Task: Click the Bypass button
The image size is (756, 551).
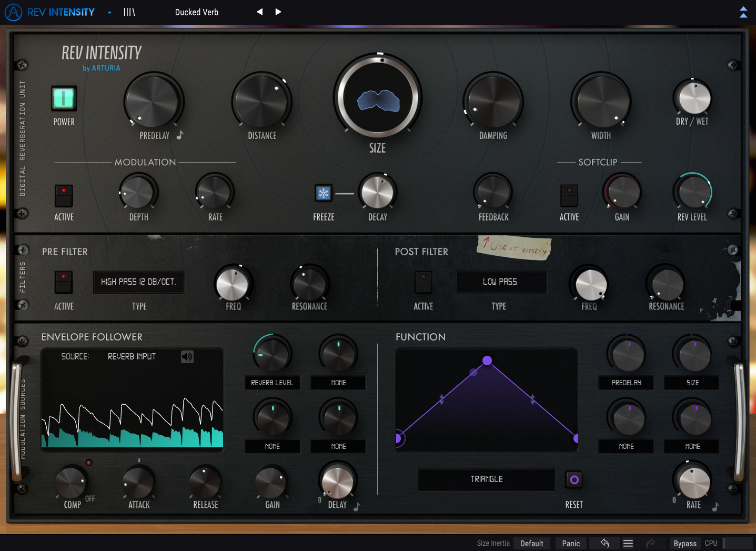Action: point(684,543)
